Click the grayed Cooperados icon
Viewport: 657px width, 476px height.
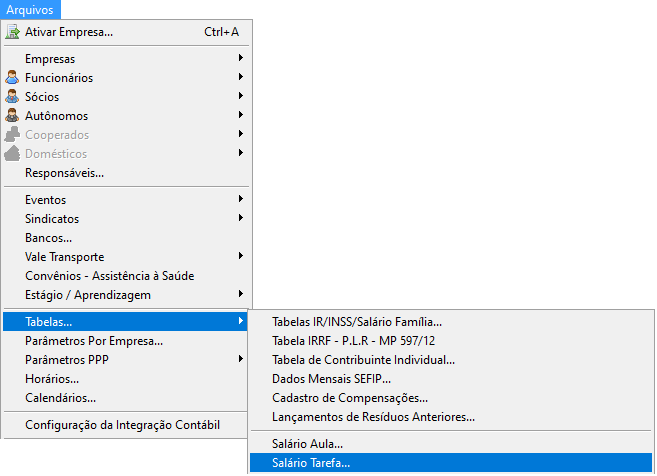[x=12, y=135]
